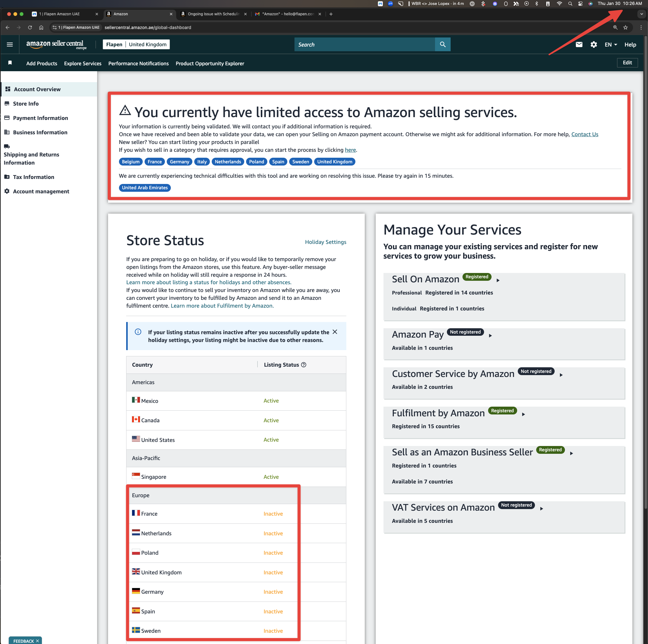Click the search magnifier button

[x=443, y=44]
